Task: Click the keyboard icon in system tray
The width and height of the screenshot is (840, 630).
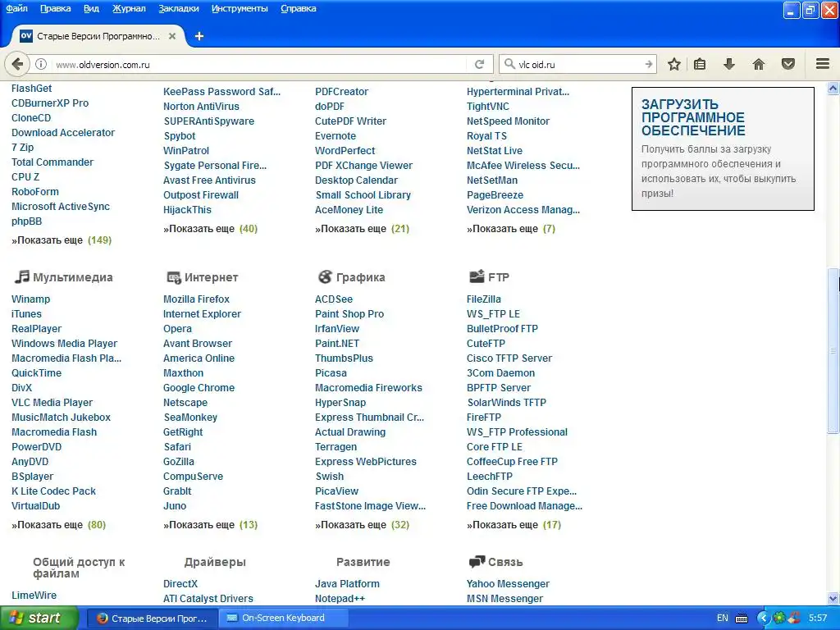Action: tap(742, 619)
